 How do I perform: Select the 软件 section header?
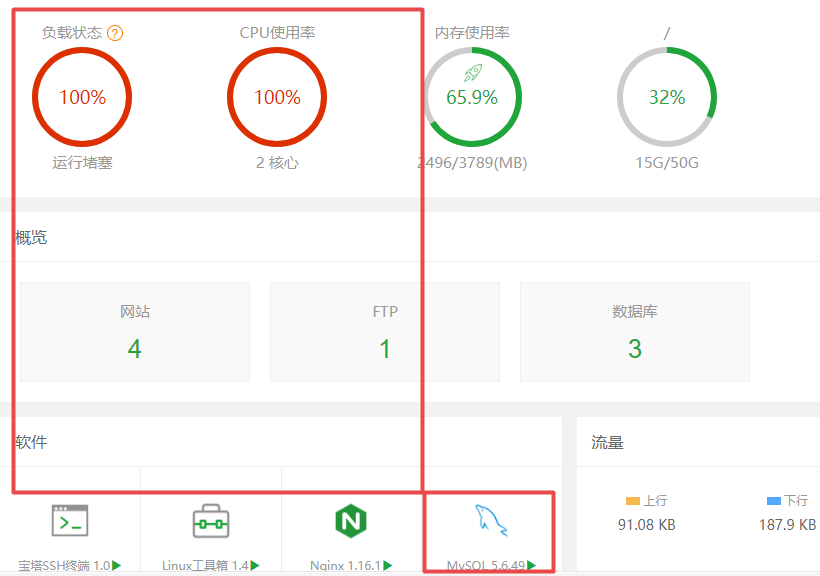pos(28,442)
